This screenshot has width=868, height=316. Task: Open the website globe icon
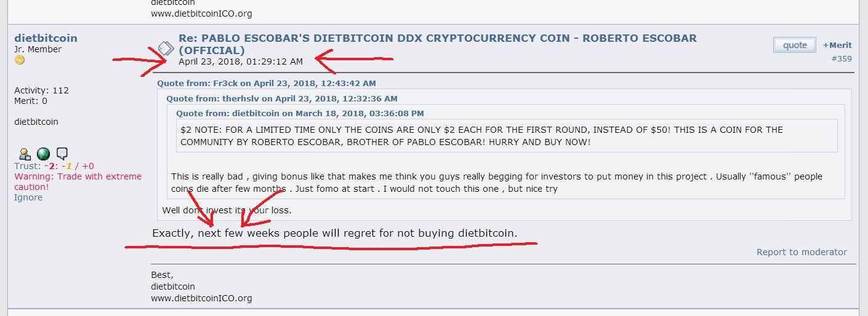click(x=43, y=154)
